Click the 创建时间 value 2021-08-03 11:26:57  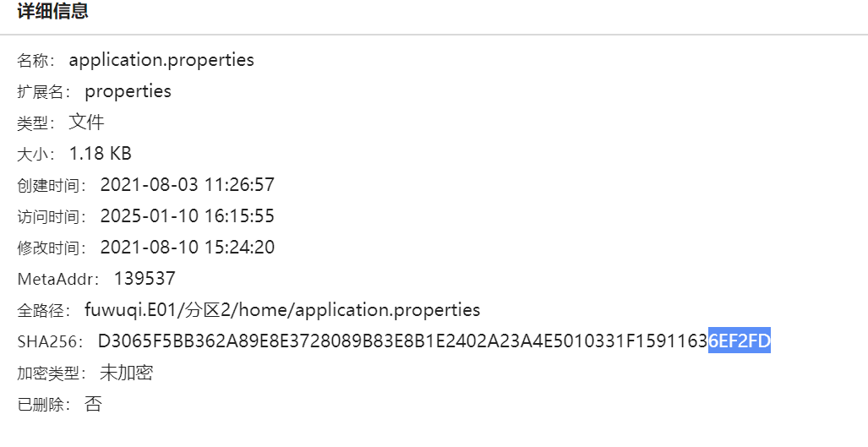(187, 185)
